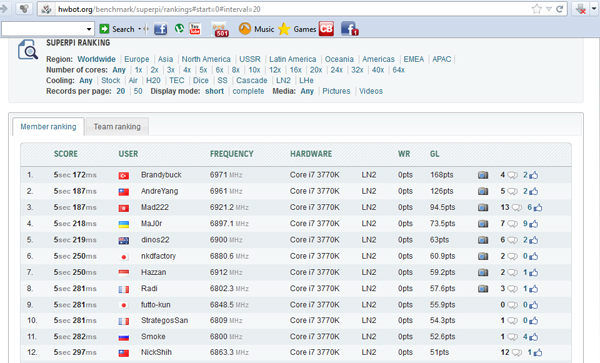View the screenshot camera icon for Brandybuck
The width and height of the screenshot is (600, 363).
(x=483, y=175)
